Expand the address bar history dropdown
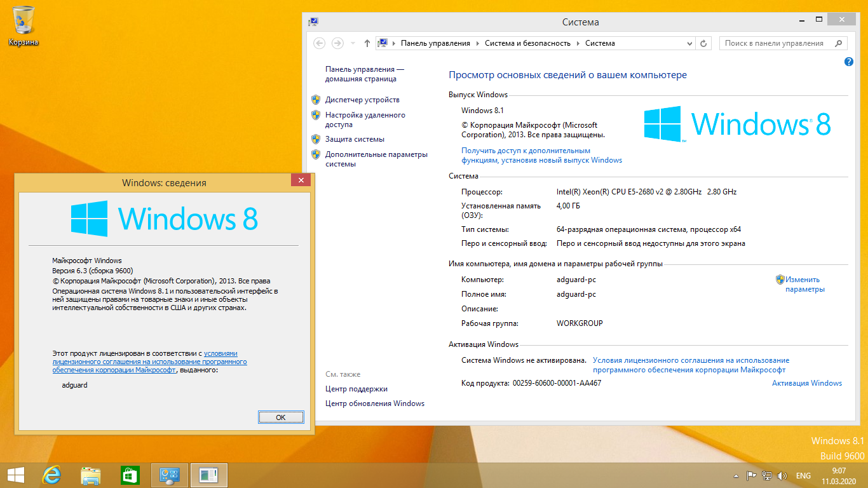868x488 pixels. click(x=690, y=43)
